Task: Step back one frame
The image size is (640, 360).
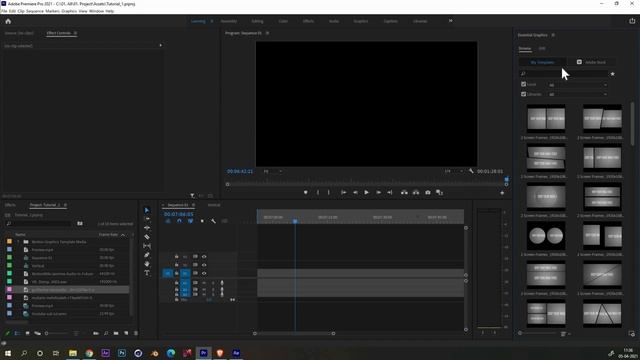Action: pos(355,193)
